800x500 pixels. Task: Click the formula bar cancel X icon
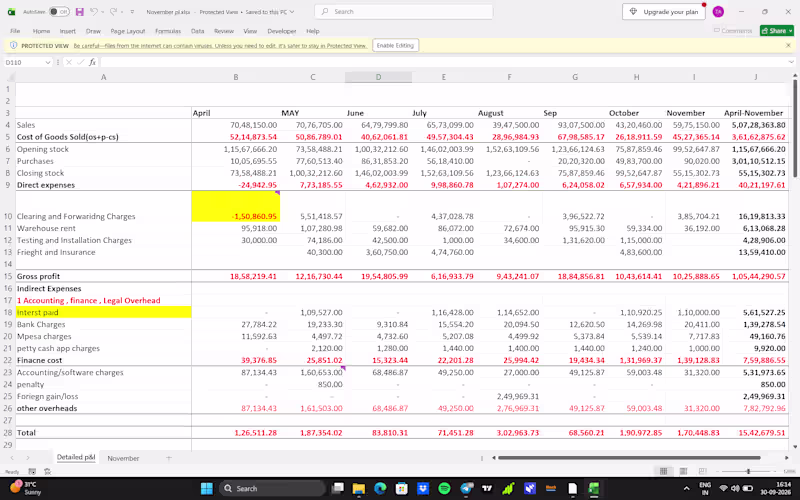(x=68, y=62)
